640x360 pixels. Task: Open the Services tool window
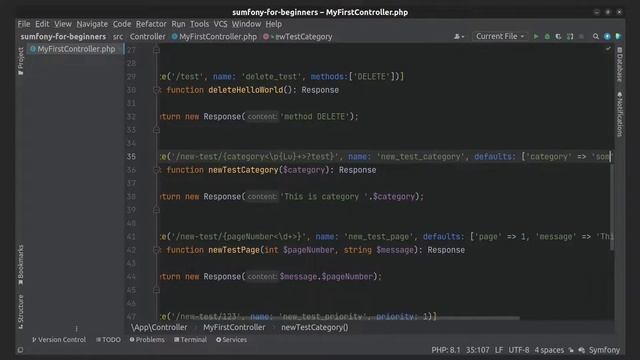pyautogui.click(x=231, y=340)
